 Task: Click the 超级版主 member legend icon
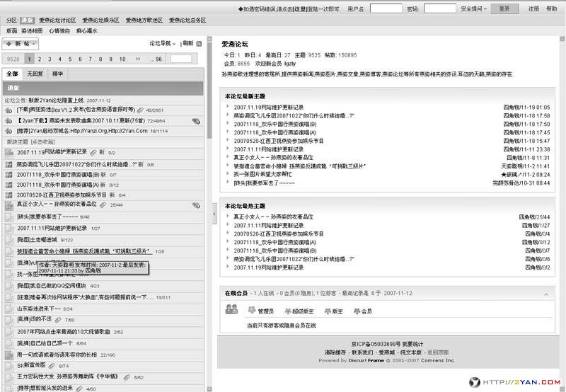tap(288, 311)
